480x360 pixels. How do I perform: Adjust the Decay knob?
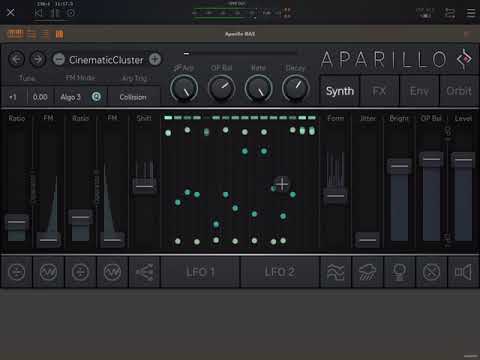pyautogui.click(x=296, y=88)
